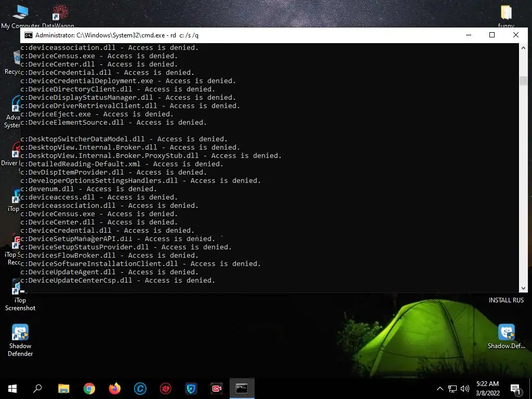Click the DeviceCredentialDeployment.exe line
532x399 pixels.
[128, 81]
